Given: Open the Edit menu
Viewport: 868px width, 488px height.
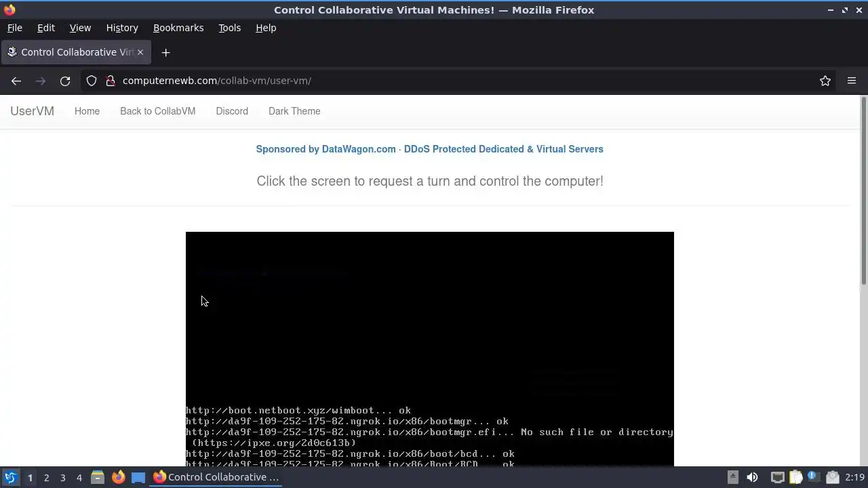Looking at the screenshot, I should tap(46, 28).
